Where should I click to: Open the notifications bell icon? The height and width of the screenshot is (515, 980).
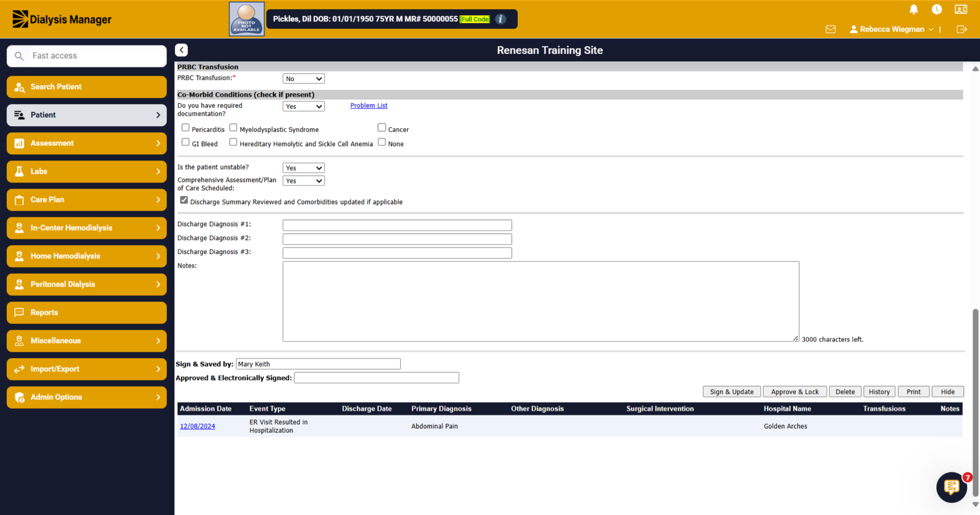point(913,9)
